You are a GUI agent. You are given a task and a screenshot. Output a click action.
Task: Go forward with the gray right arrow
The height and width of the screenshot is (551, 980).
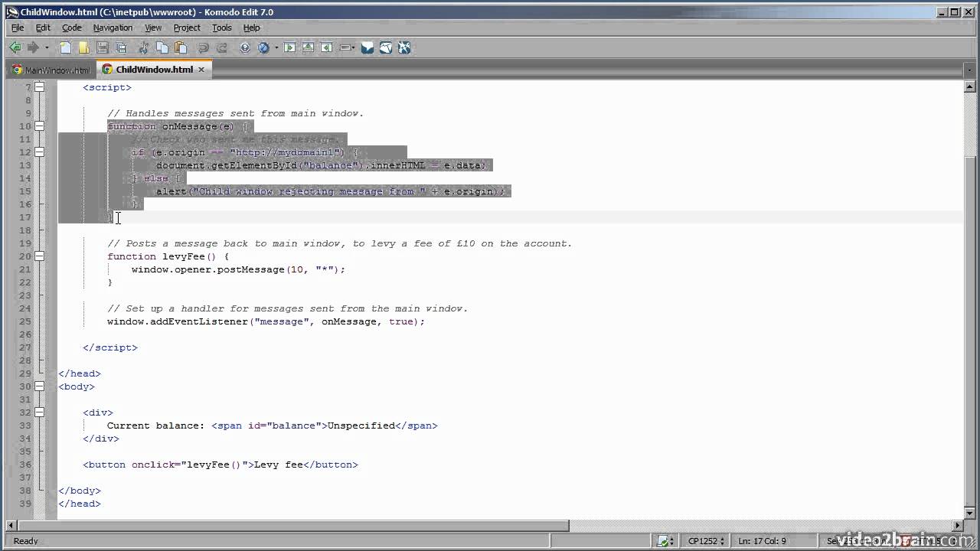pyautogui.click(x=33, y=47)
